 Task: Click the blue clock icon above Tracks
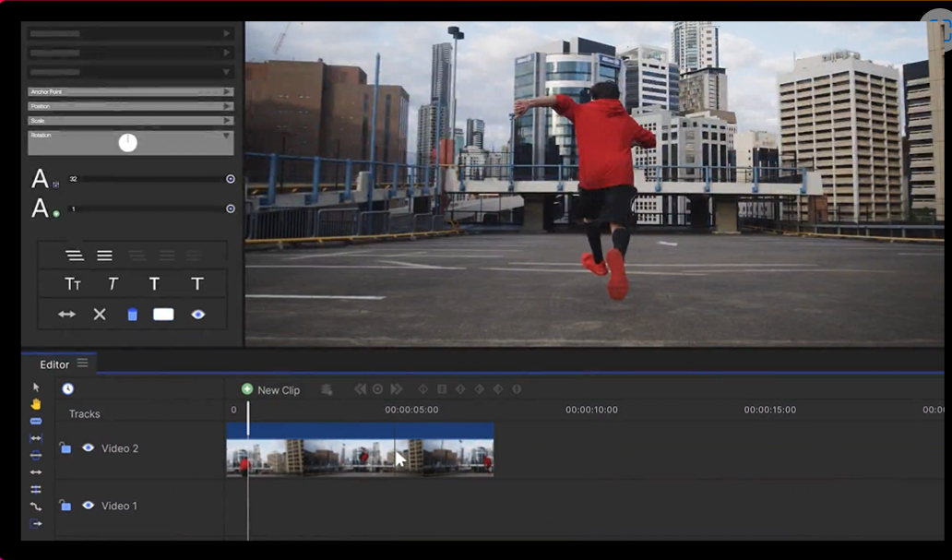pyautogui.click(x=67, y=388)
